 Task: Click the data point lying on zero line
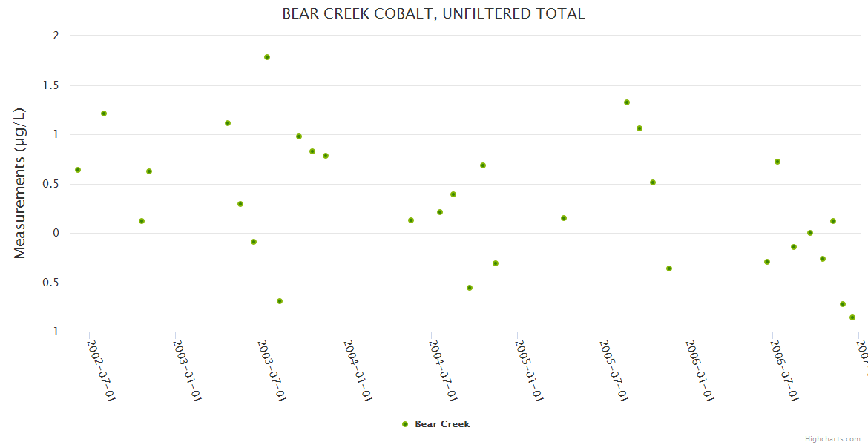810,233
